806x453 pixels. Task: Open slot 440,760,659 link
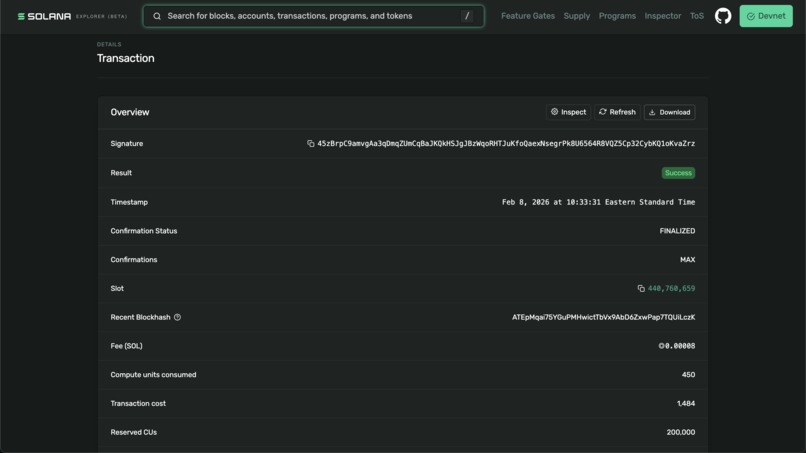tap(671, 288)
